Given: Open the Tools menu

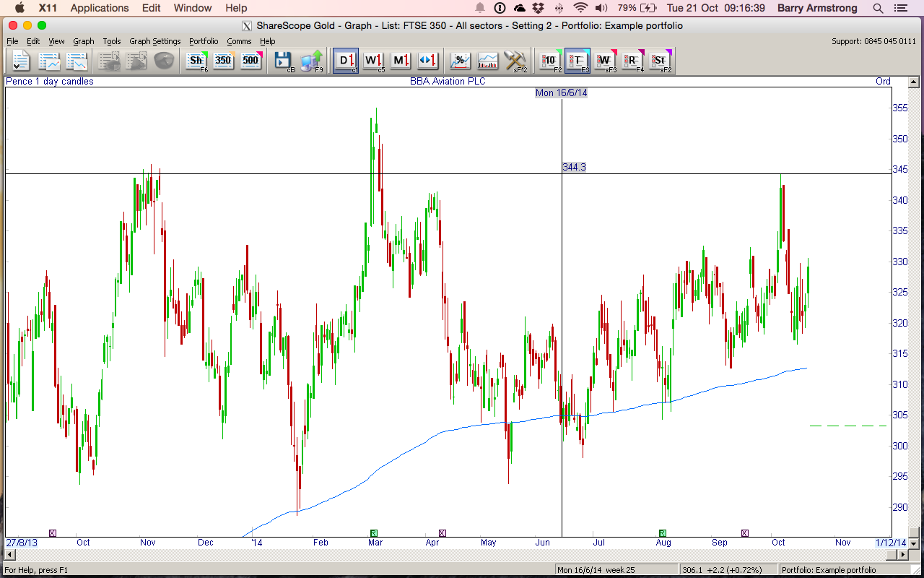Looking at the screenshot, I should [112, 41].
